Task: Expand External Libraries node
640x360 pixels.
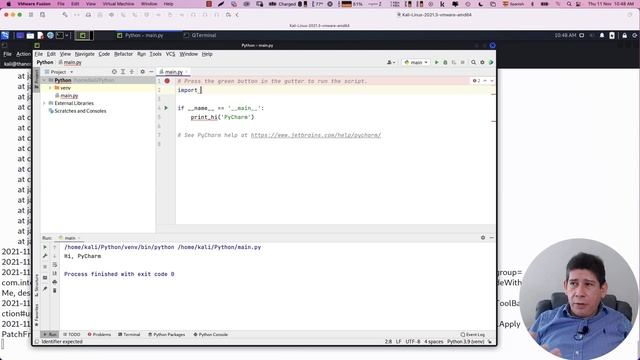Action: pos(44,103)
